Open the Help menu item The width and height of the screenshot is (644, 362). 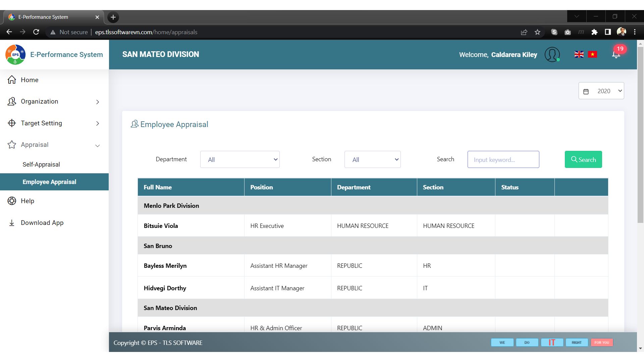point(28,201)
